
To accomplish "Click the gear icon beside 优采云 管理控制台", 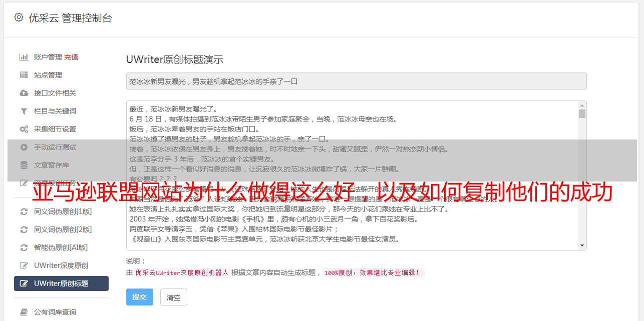I will [x=19, y=17].
